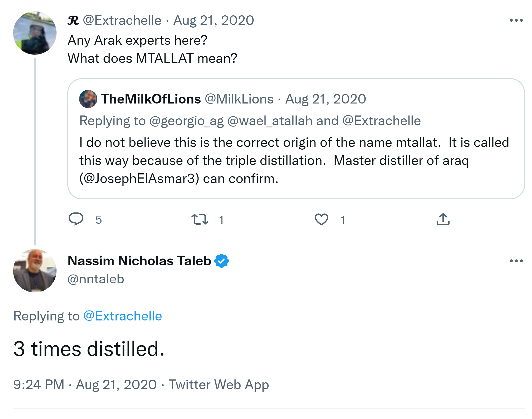Open the @Extrachelle link in reply line
Image resolution: width=532 pixels, height=419 pixels.
[x=123, y=316]
